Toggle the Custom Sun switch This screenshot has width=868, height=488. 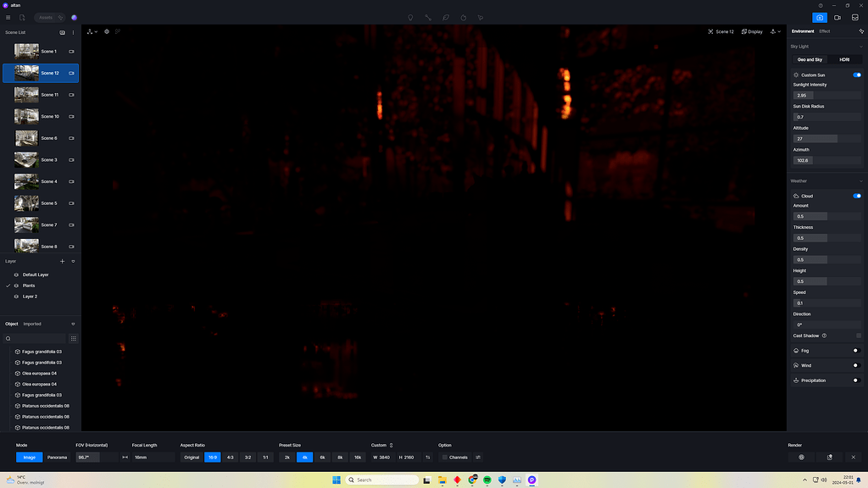pyautogui.click(x=856, y=75)
